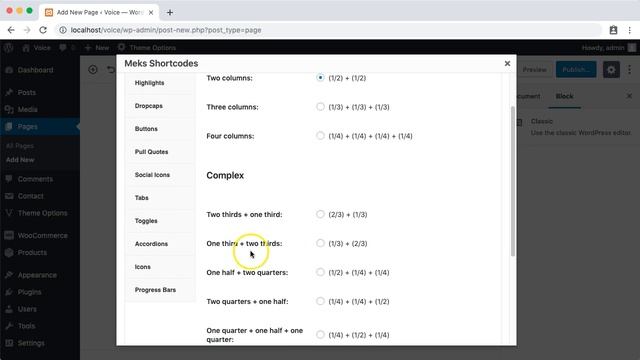Screen dimensions: 640x360
Task: Click the blue Publish button
Action: coord(576,70)
